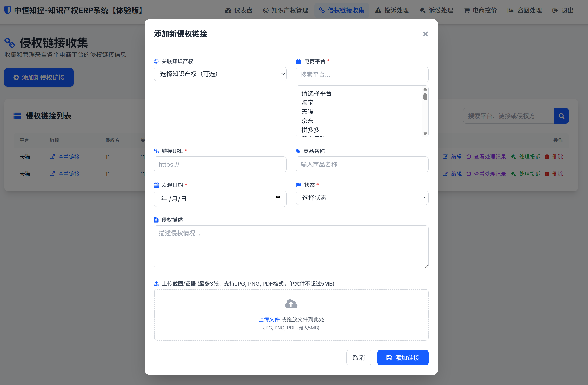Open the 选择状态 status dropdown
This screenshot has height=385, width=588.
[x=362, y=198]
